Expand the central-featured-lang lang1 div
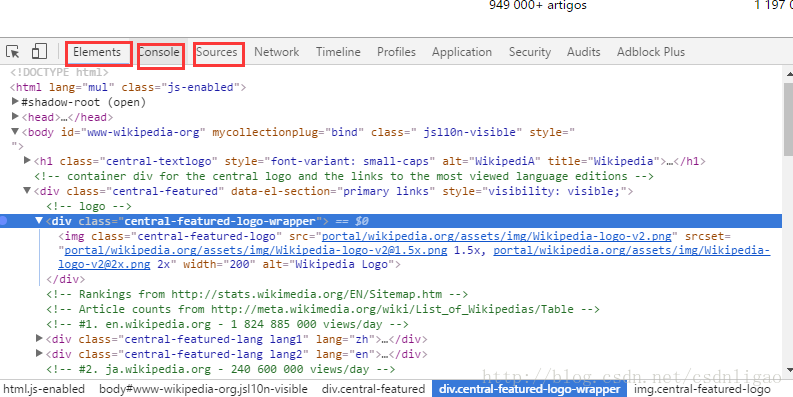Screen dimensions: 793x397 (39, 338)
